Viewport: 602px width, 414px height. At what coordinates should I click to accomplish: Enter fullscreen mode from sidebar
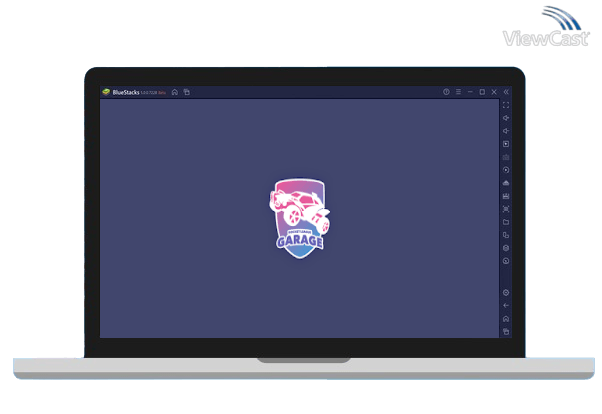[x=506, y=105]
